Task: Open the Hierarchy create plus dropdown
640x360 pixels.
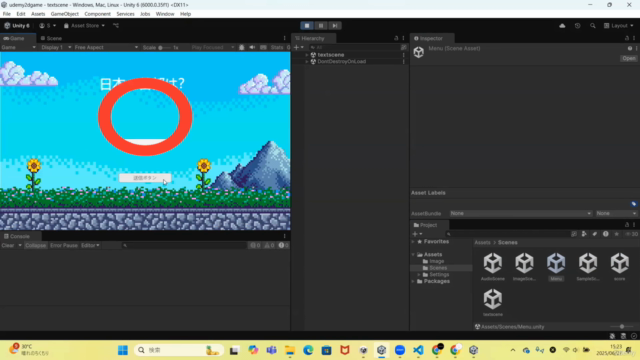Action: (x=299, y=47)
